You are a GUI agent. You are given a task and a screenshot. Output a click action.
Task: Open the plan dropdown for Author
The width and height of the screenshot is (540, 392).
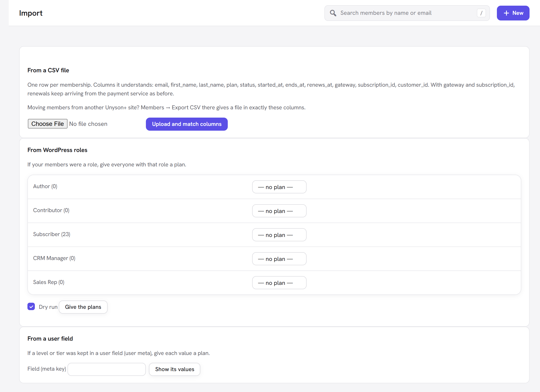coord(279,187)
